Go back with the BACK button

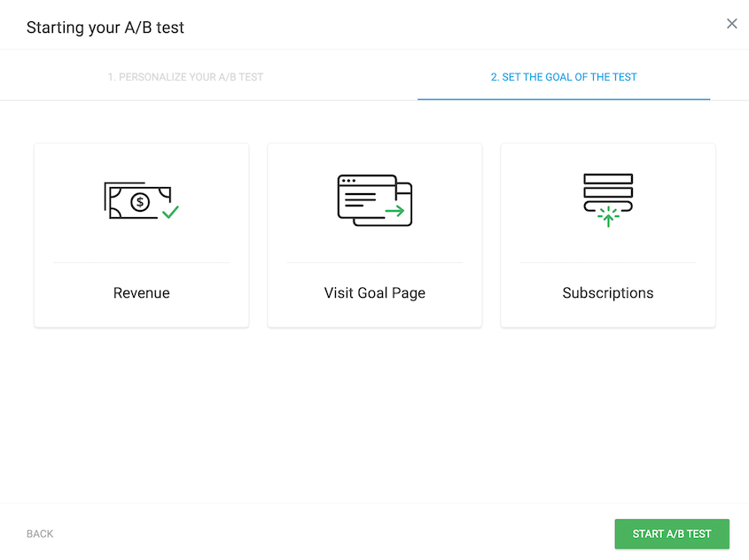pos(40,533)
